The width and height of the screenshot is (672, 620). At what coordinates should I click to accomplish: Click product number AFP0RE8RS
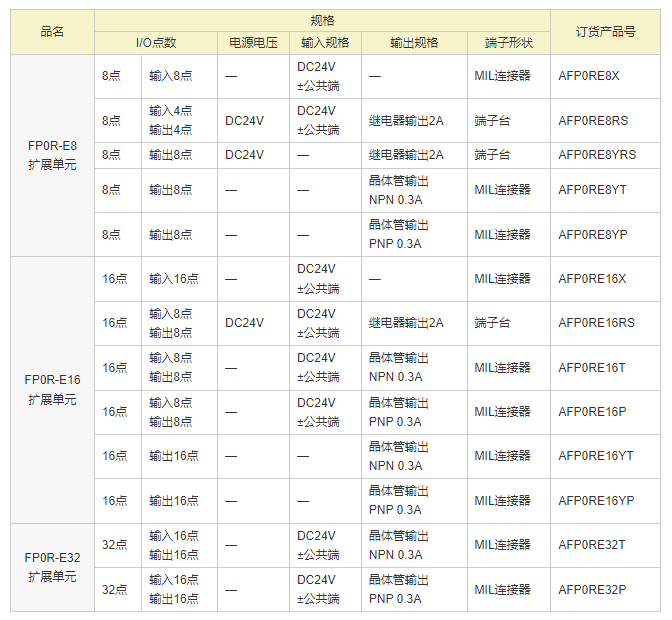click(x=593, y=121)
